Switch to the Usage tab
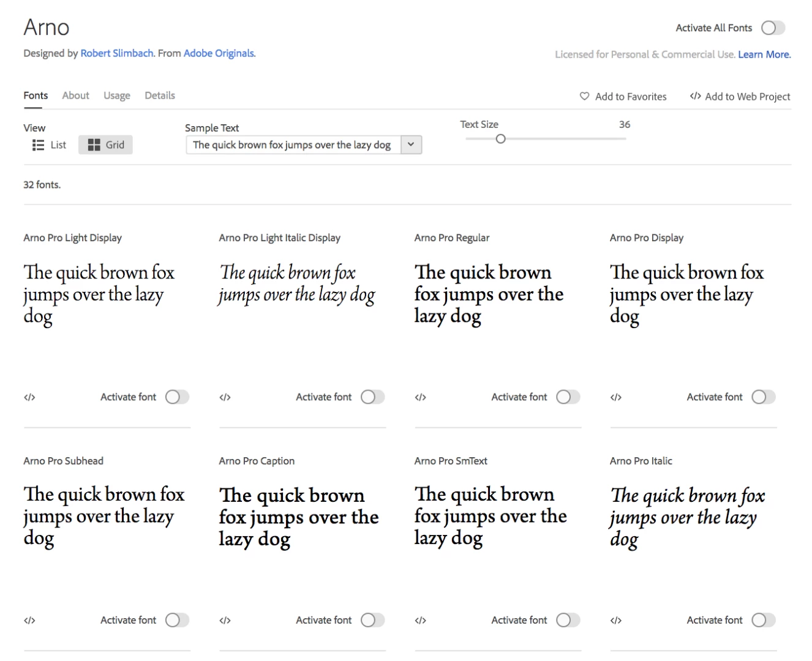812x661 pixels. (x=116, y=95)
